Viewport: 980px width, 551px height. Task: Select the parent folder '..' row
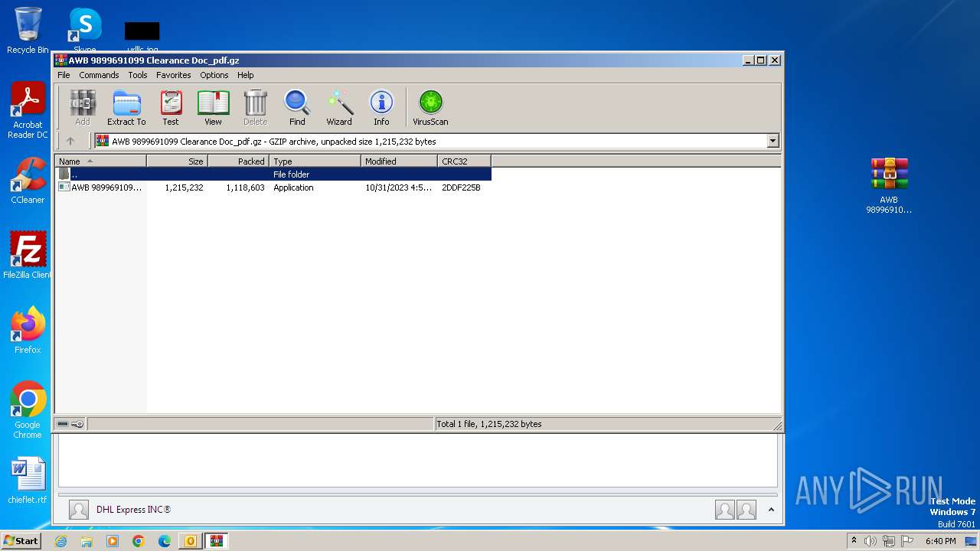273,174
